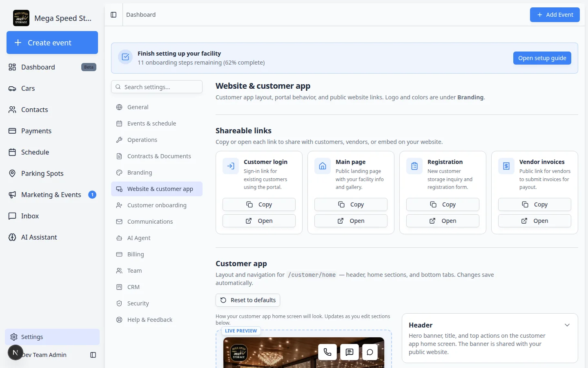Select CRM settings section

pos(157,287)
